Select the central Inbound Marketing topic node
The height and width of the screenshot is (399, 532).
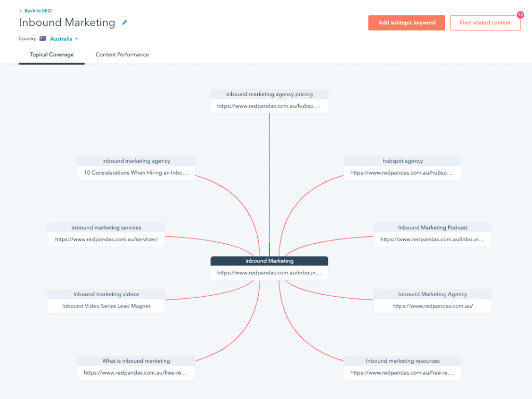[x=269, y=261]
